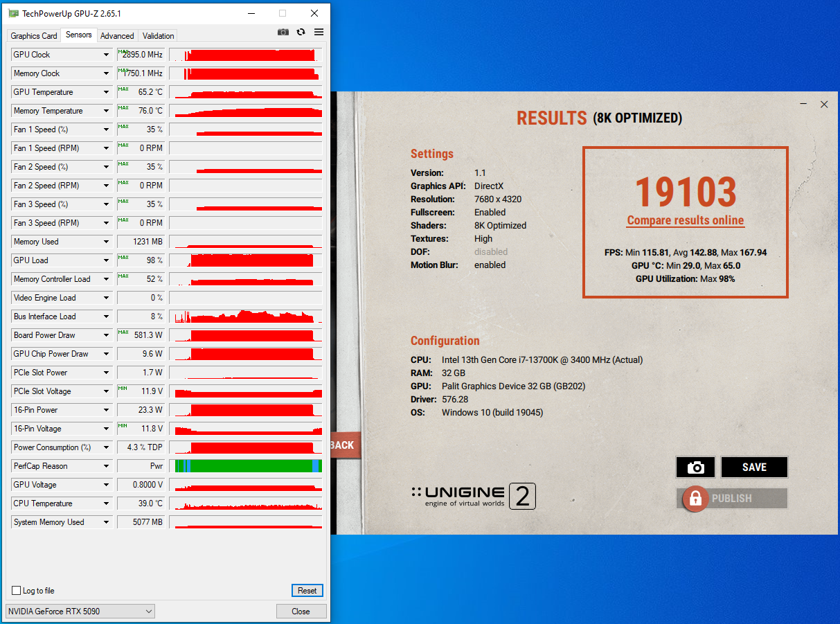Click the 76.0 °C Memory Temperature value
Screen dimensions: 840x624
[x=150, y=111]
